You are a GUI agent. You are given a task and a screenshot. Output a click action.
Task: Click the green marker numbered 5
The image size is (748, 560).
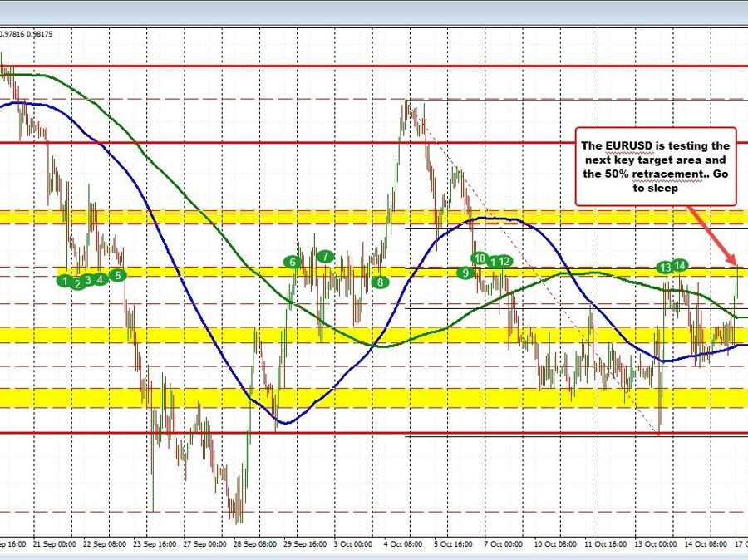coord(118,274)
